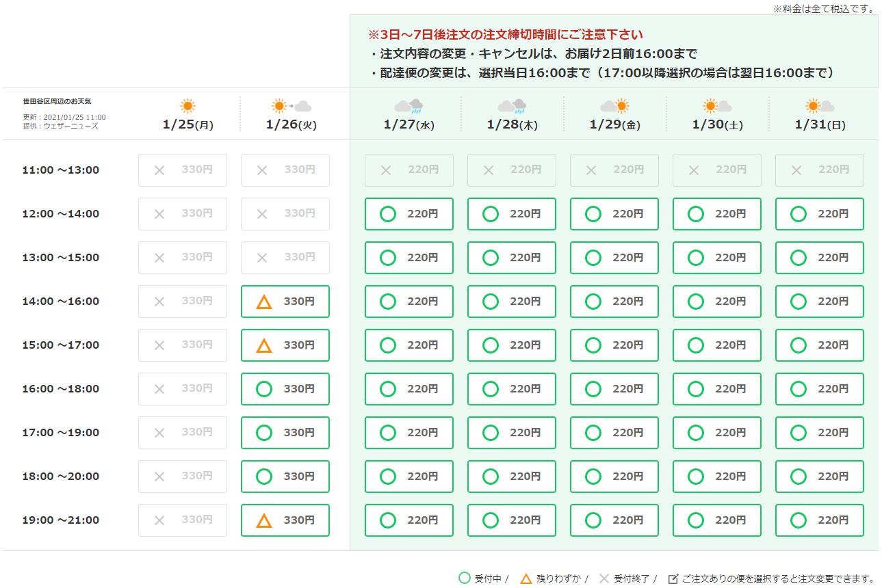Choose 1/27 13:00~15:00 delivery slot

[x=409, y=258]
